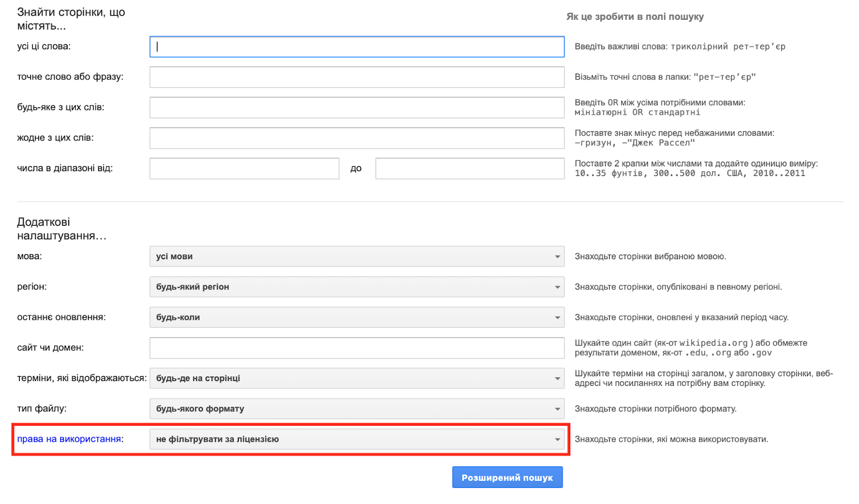Image resolution: width=859 pixels, height=504 pixels.
Task: Click hint 'Знаходьте сторінки, оновлені у вказаний період часу.'
Action: point(682,317)
